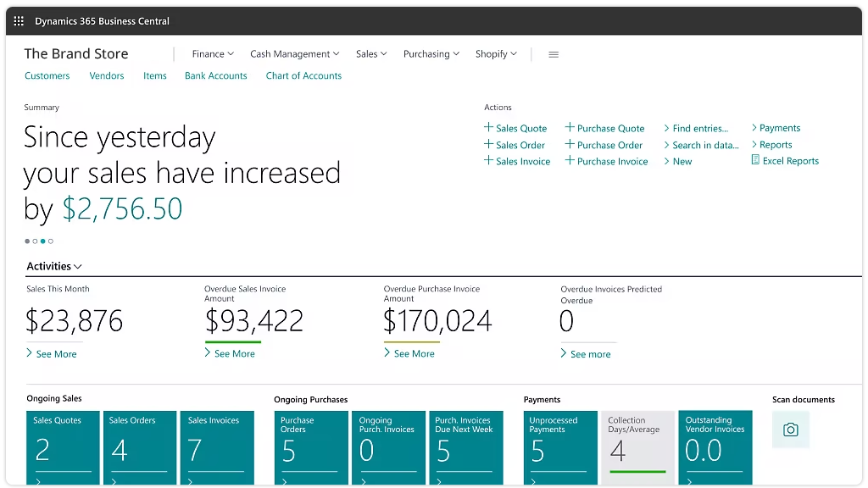The image size is (868, 488).
Task: Expand the Cash Management dropdown
Action: (x=294, y=54)
